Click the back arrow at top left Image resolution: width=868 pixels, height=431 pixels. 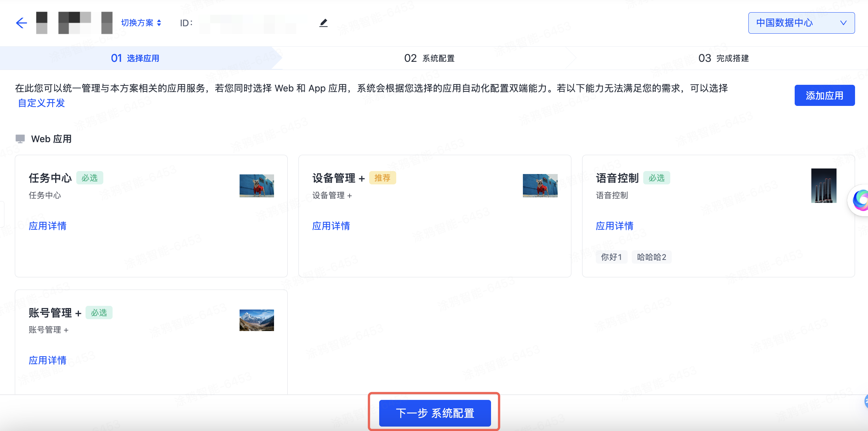21,23
